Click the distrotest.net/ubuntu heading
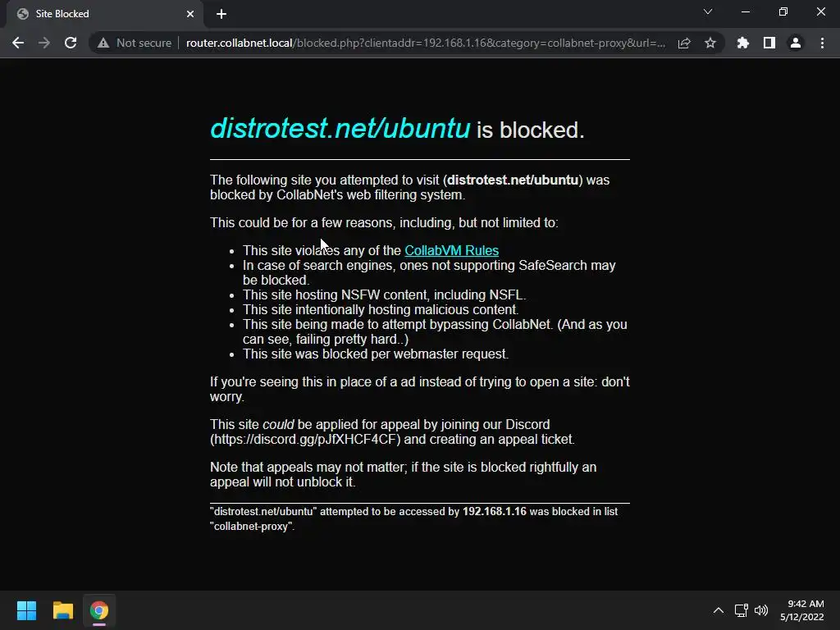 tap(340, 129)
